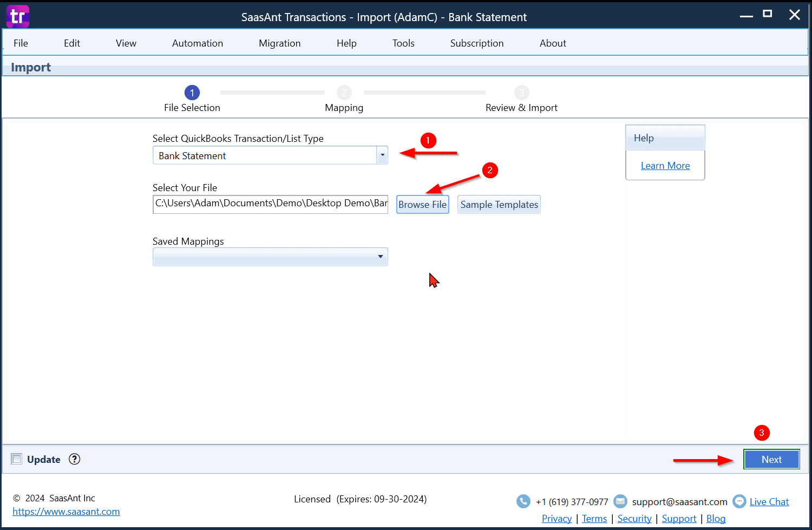Click the +1 (619) 377-0977 phone number
Screen dimensions: 812x530
click(572, 502)
